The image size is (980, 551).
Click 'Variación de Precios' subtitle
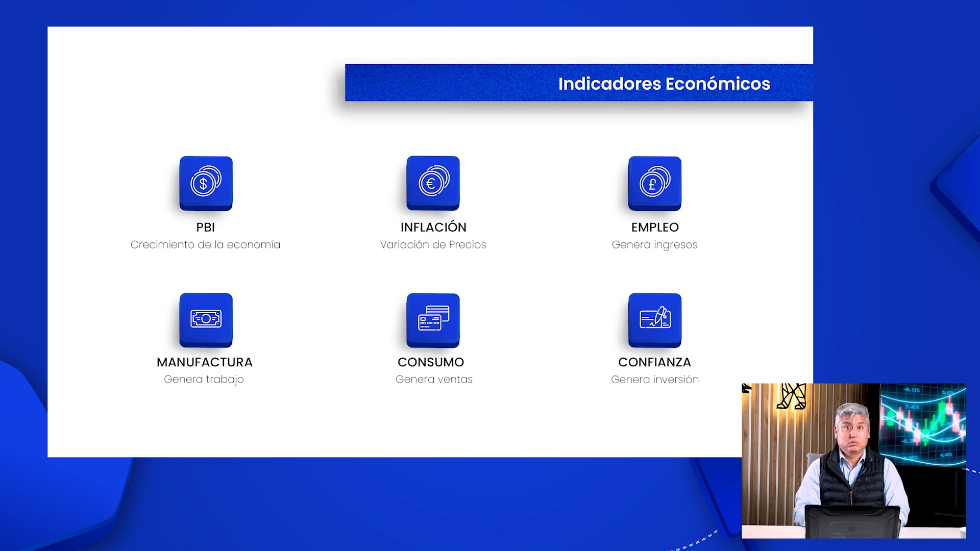click(x=433, y=245)
